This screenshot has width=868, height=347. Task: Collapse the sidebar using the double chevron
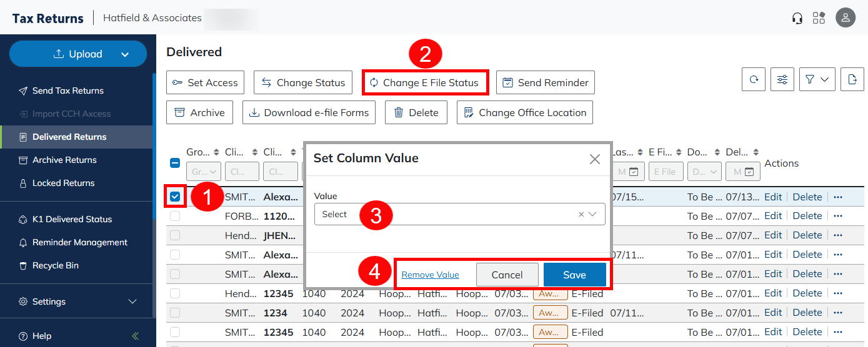(136, 336)
